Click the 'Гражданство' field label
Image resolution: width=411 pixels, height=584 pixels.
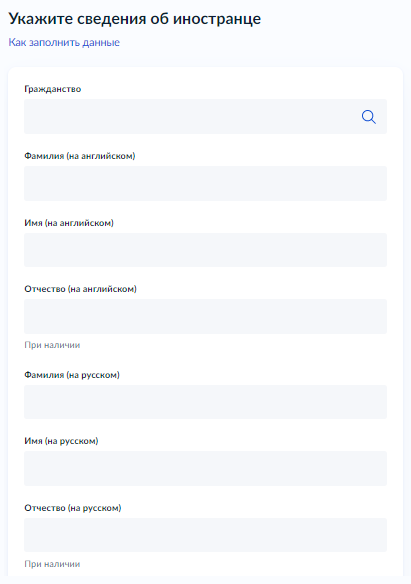(x=52, y=89)
